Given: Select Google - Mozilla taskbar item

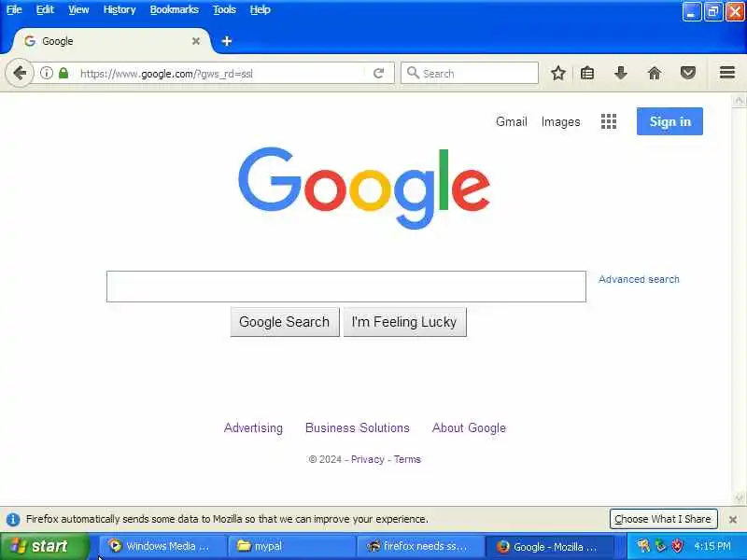Looking at the screenshot, I should pyautogui.click(x=548, y=546).
